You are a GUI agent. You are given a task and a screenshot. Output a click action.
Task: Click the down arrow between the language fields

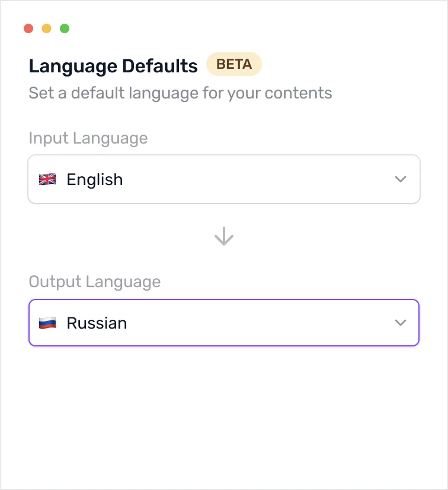224,237
